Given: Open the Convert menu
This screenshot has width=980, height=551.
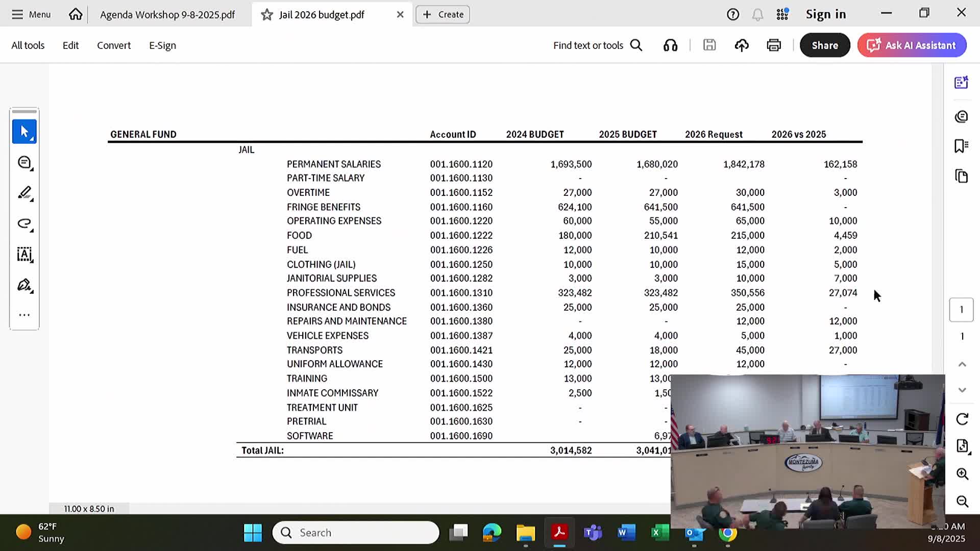Looking at the screenshot, I should (114, 45).
